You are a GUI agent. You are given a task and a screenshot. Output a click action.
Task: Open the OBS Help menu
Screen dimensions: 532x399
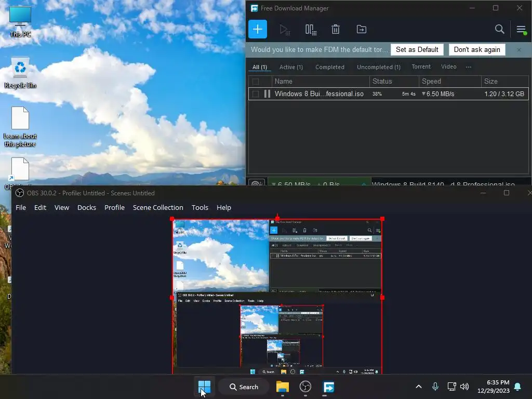point(224,207)
